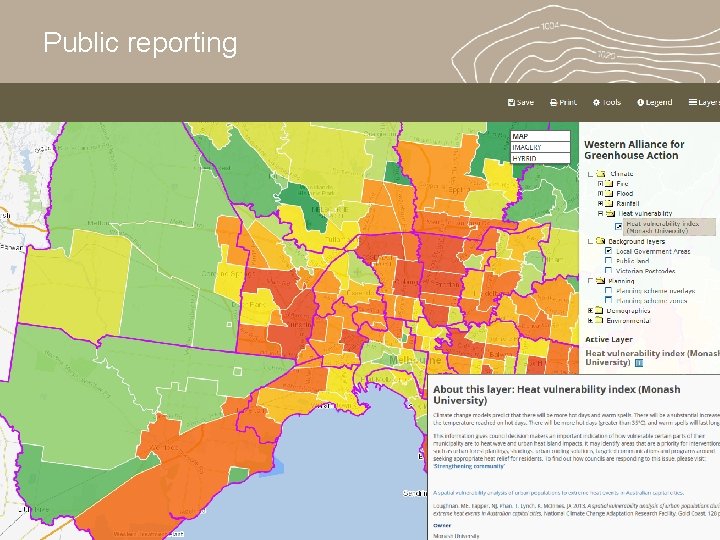Expand the Fire folder

tap(600, 184)
